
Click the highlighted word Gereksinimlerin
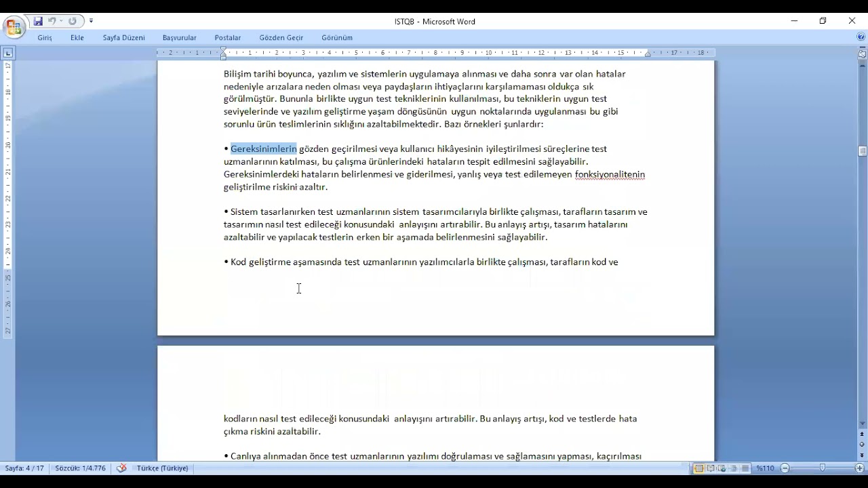264,149
